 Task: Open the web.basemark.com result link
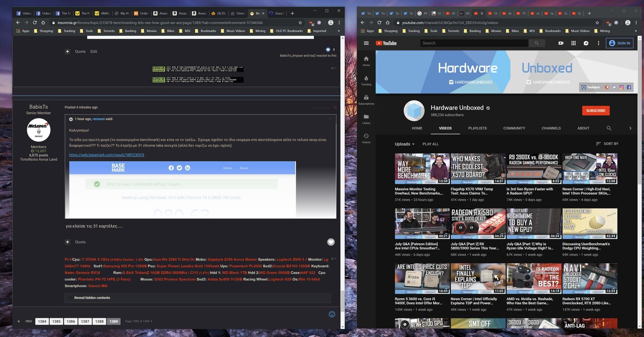click(107, 155)
